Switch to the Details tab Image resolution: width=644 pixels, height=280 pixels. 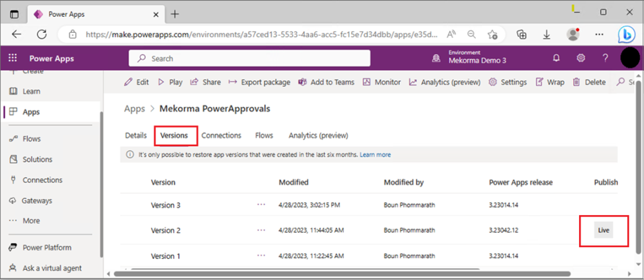click(x=136, y=135)
